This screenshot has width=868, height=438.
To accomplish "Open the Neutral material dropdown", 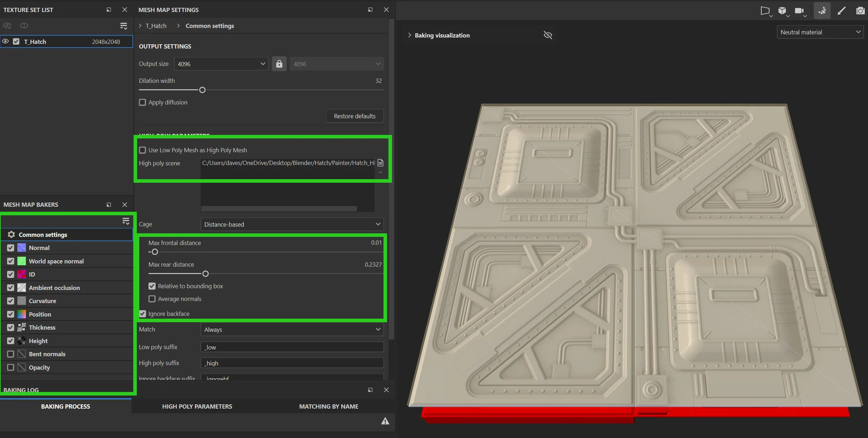I will pos(820,32).
